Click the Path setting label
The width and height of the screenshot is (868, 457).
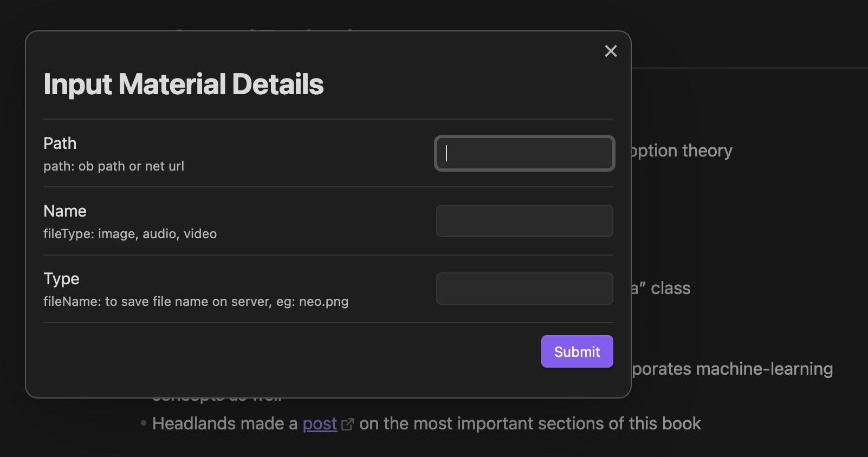[60, 143]
